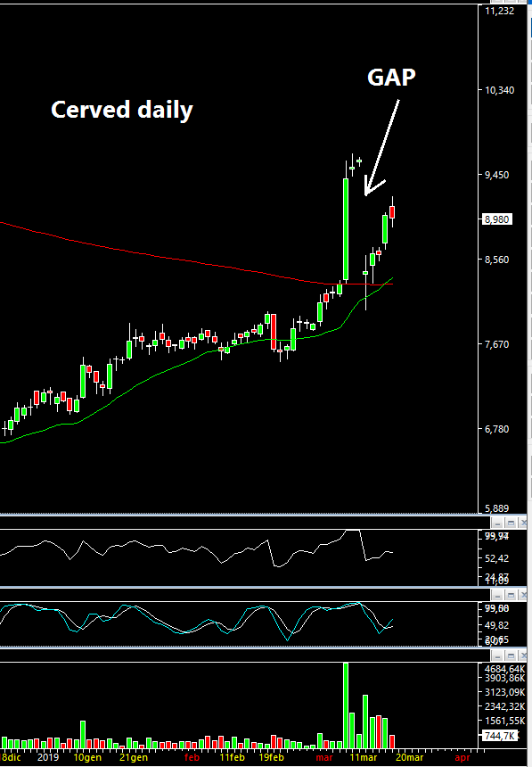Select the tallest green volume bar
Screen dimensions: 532x767
pos(346,705)
